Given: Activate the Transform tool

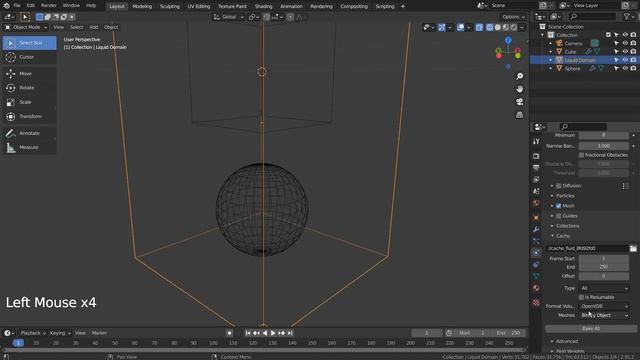Looking at the screenshot, I should coord(29,116).
